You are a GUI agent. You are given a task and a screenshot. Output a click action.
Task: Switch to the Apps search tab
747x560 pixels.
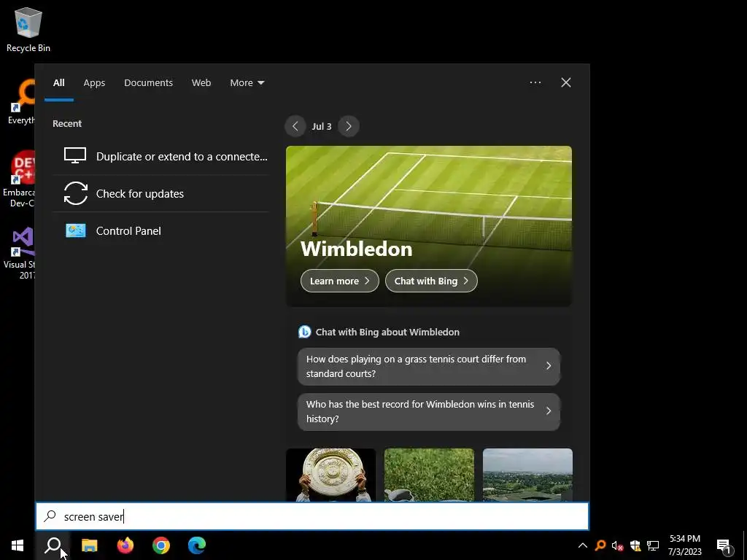tap(94, 83)
